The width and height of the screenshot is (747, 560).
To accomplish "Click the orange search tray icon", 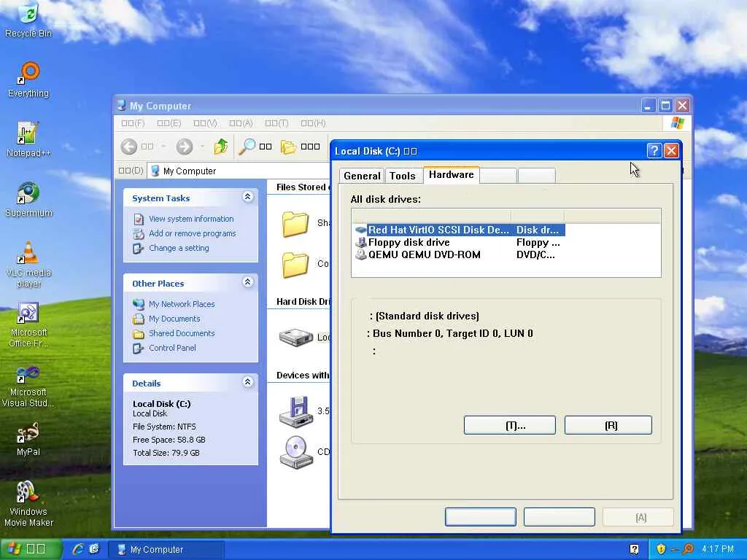I will pyautogui.click(x=688, y=549).
